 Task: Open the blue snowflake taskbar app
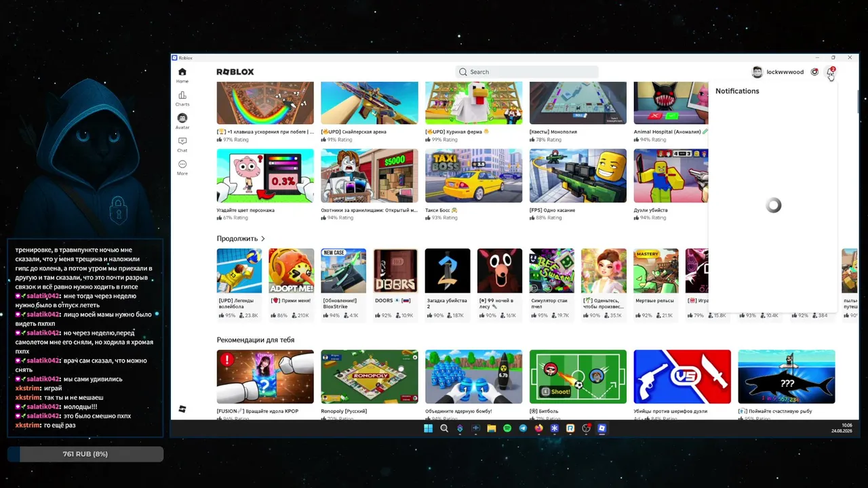tap(555, 428)
